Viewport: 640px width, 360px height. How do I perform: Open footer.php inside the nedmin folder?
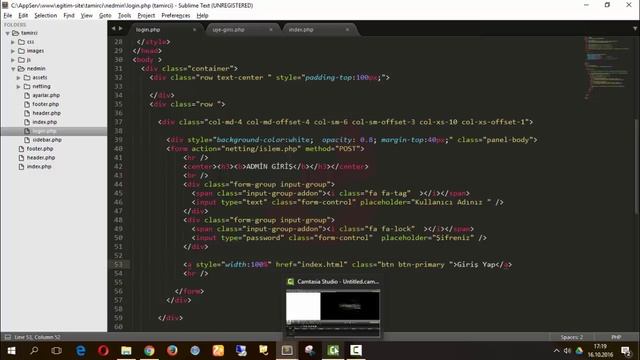pos(45,104)
